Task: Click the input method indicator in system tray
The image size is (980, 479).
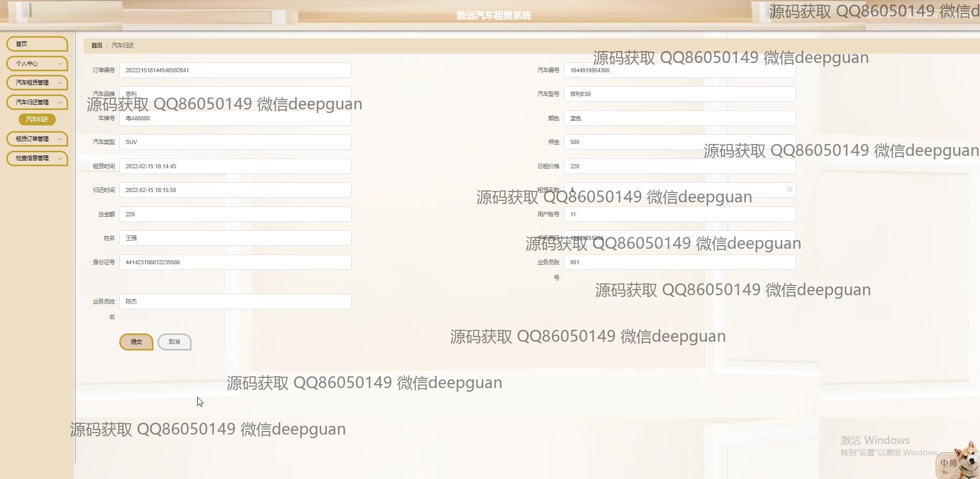Action: pos(948,464)
